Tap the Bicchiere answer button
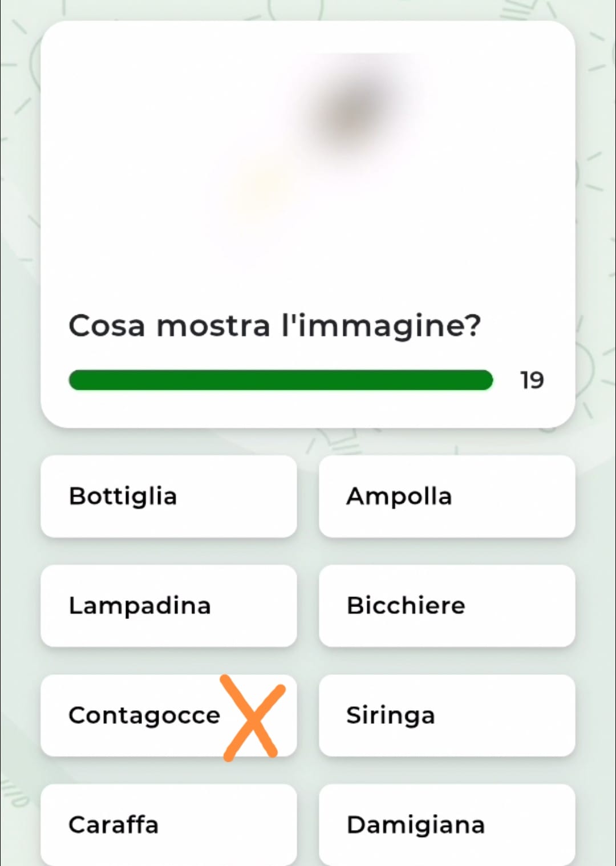Image resolution: width=616 pixels, height=866 pixels. pyautogui.click(x=447, y=606)
